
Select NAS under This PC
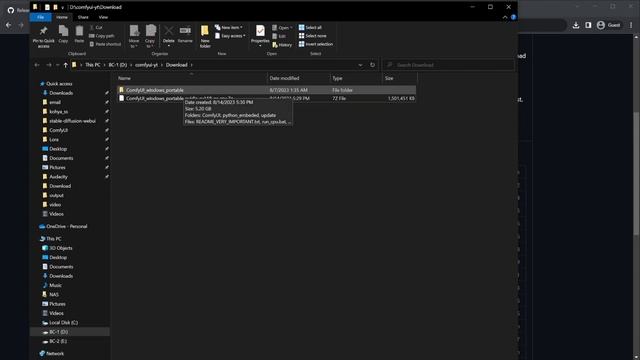pos(54,295)
